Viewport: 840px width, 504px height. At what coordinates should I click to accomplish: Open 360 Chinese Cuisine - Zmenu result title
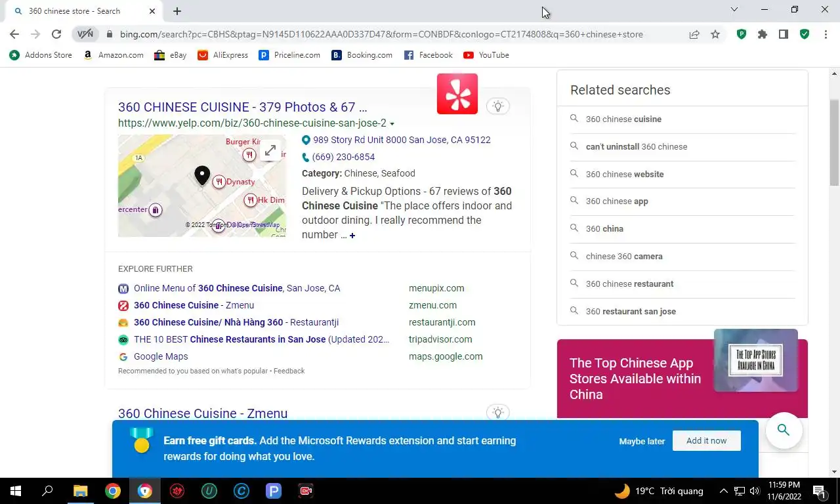pos(203,413)
